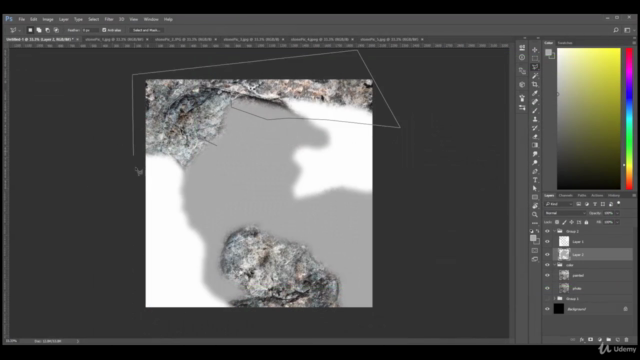The image size is (640, 360).
Task: Click the New adjustment layer icon
Action: tap(600, 340)
